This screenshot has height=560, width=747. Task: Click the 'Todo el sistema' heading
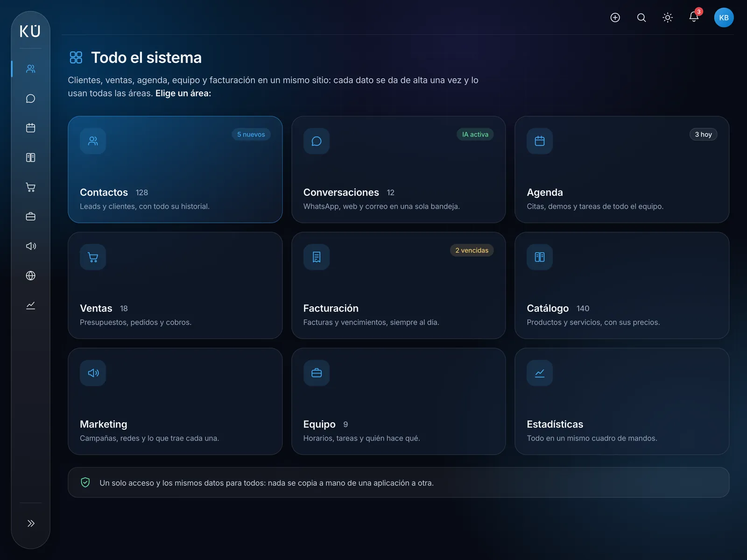pyautogui.click(x=146, y=57)
